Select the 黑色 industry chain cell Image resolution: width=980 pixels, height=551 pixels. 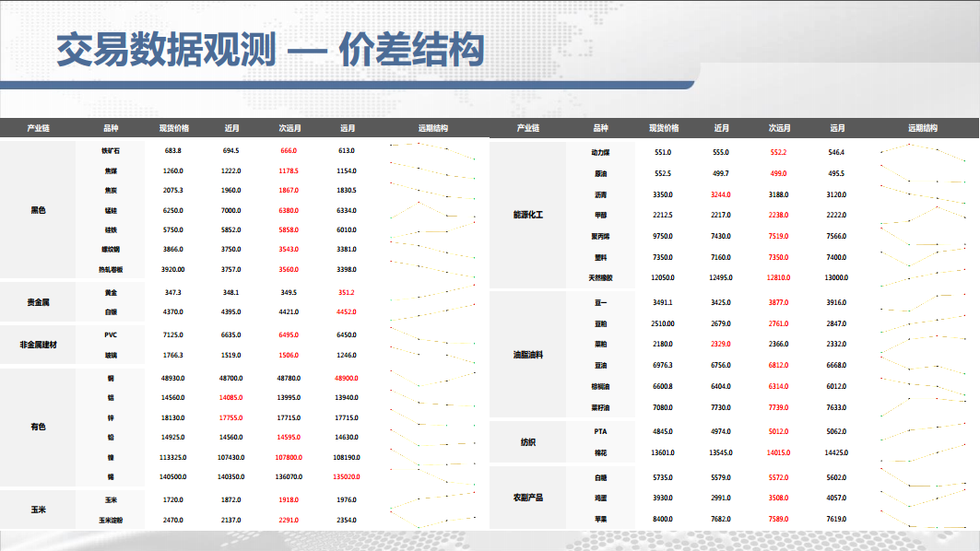tap(38, 210)
